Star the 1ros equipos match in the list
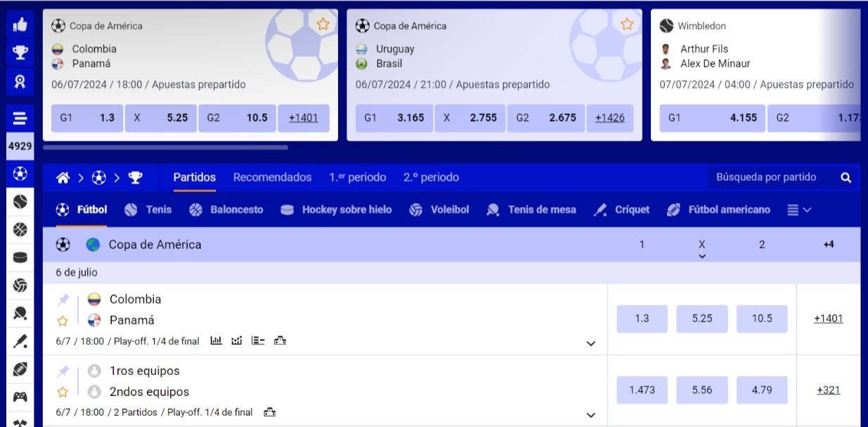 [63, 393]
